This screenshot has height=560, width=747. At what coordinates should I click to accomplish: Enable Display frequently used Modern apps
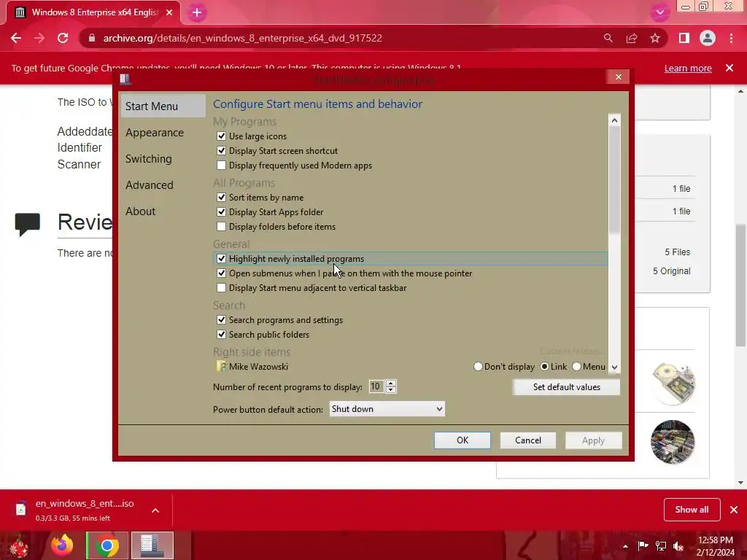(221, 166)
